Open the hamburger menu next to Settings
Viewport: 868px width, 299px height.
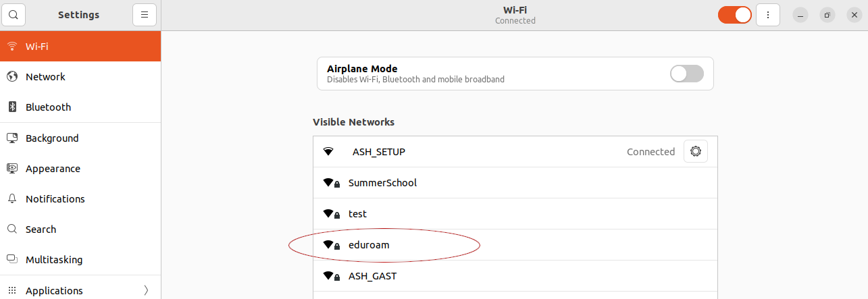pos(145,15)
